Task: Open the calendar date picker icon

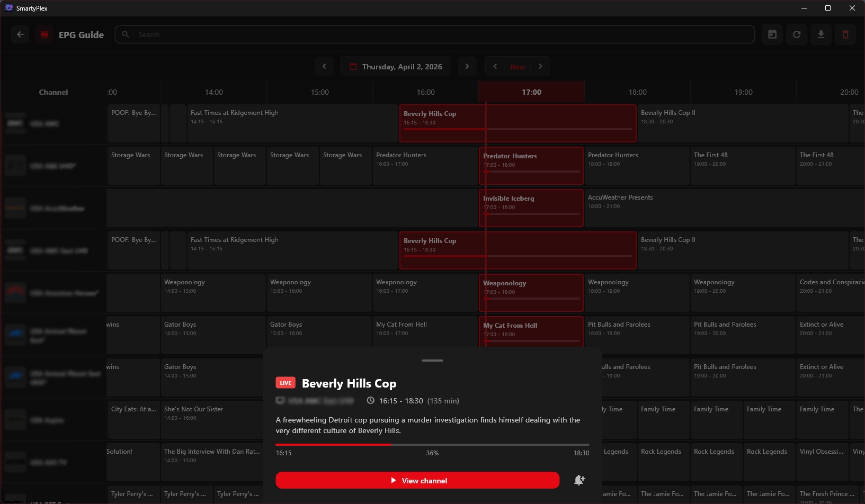Action: (x=772, y=34)
